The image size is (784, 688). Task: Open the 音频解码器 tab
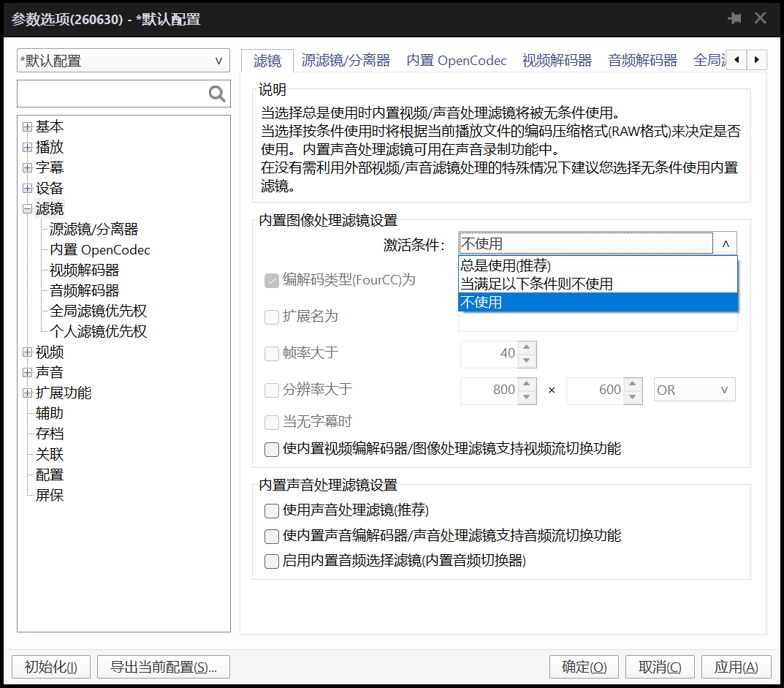click(642, 61)
